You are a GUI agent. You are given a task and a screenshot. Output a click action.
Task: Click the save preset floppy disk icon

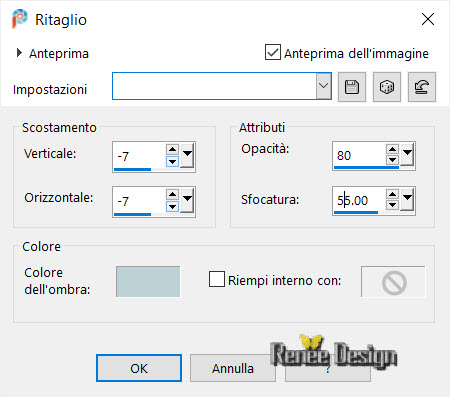[352, 87]
